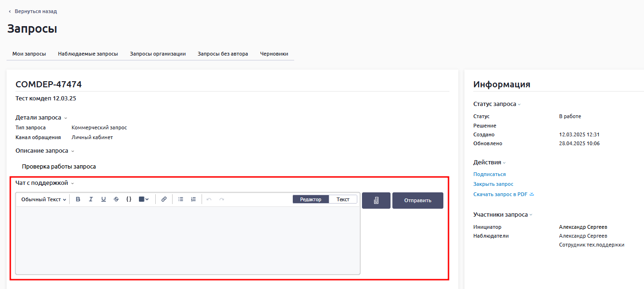Click the created date 12.03.2025 12:31
The height and width of the screenshot is (289, 644).
tap(579, 134)
